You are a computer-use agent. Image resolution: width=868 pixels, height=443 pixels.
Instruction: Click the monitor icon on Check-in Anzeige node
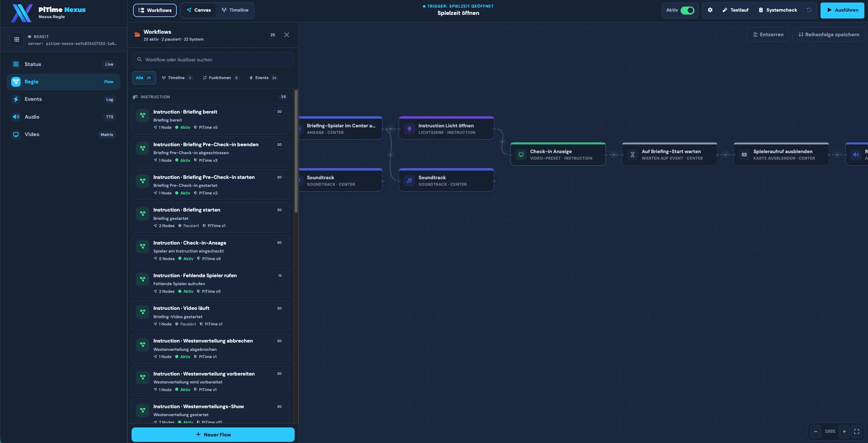521,155
